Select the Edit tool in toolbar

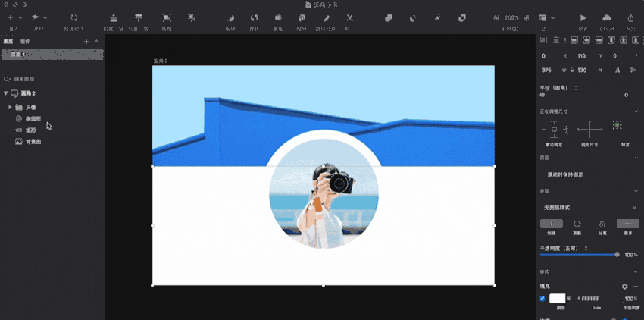231,17
